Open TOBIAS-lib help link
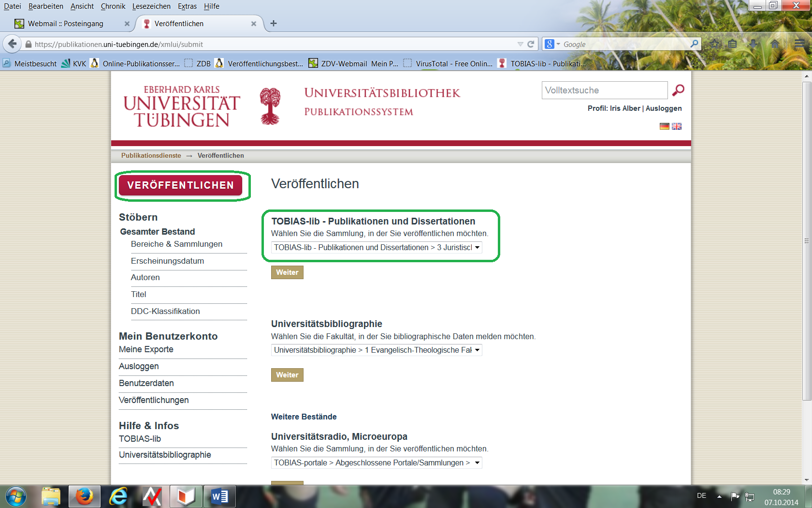This screenshot has width=812, height=508. point(140,439)
